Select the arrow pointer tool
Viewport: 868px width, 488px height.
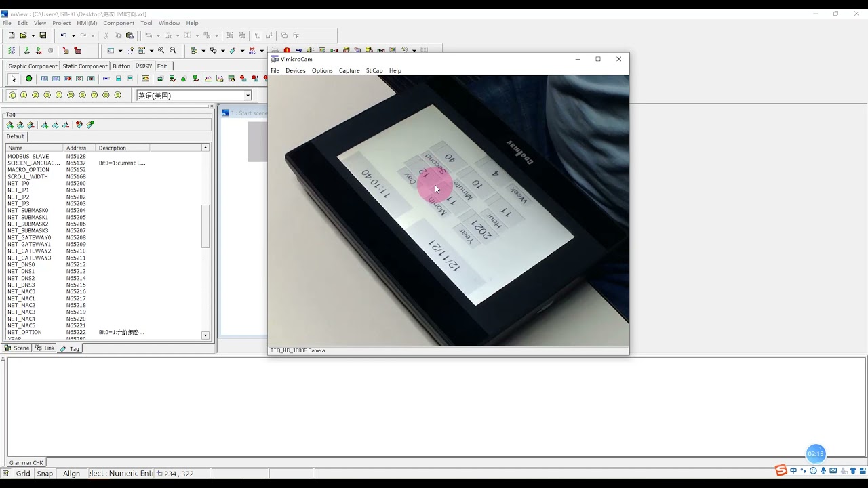(x=14, y=79)
